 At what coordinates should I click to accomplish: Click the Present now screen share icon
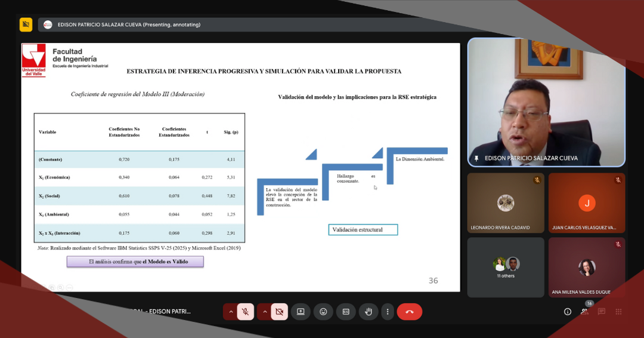tap(301, 312)
